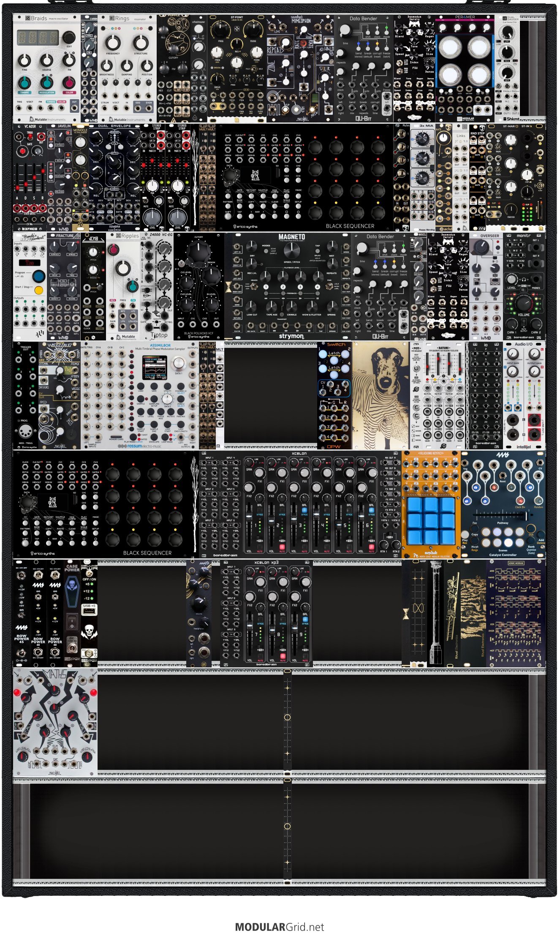
Task: Click the MIMEOPHON title text
Action: (x=301, y=20)
